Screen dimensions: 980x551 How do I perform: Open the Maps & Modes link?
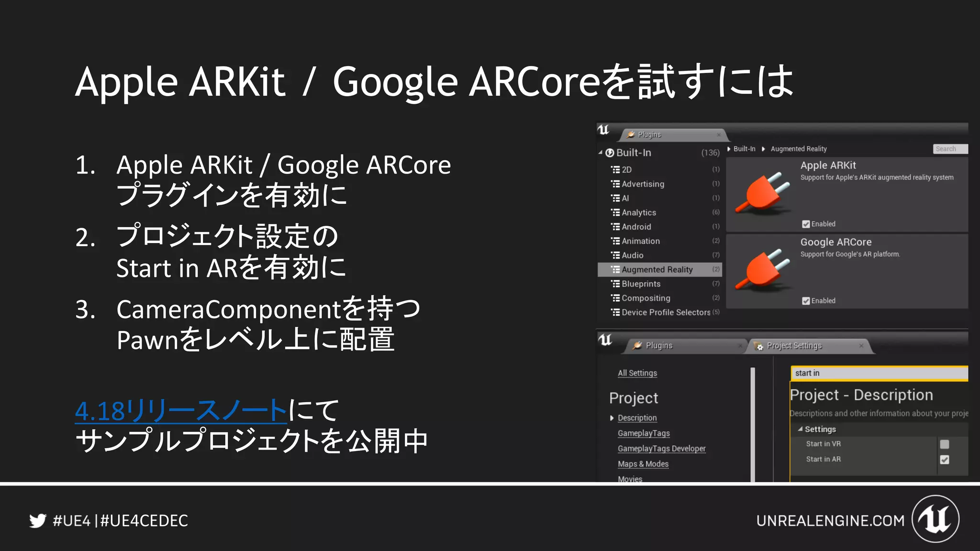pyautogui.click(x=643, y=464)
